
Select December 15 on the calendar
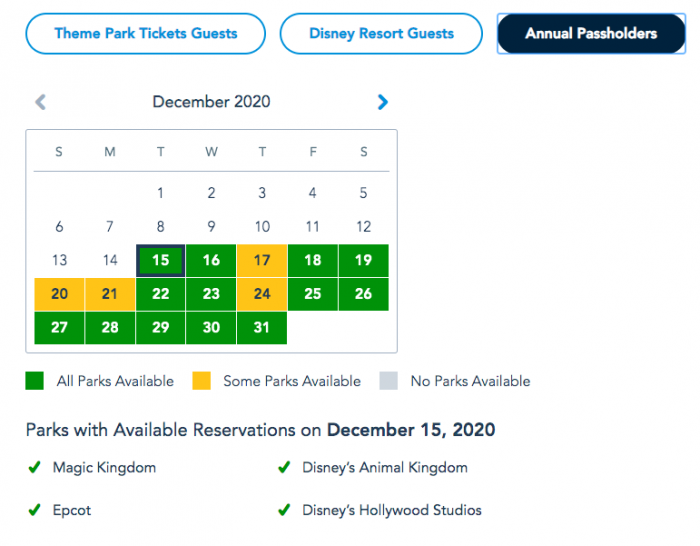pyautogui.click(x=160, y=260)
